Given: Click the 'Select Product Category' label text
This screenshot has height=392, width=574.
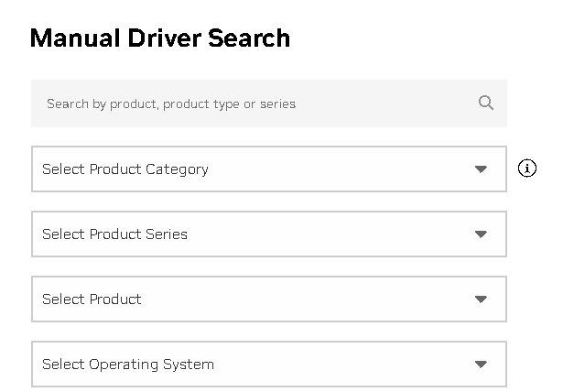Looking at the screenshot, I should coord(125,169).
